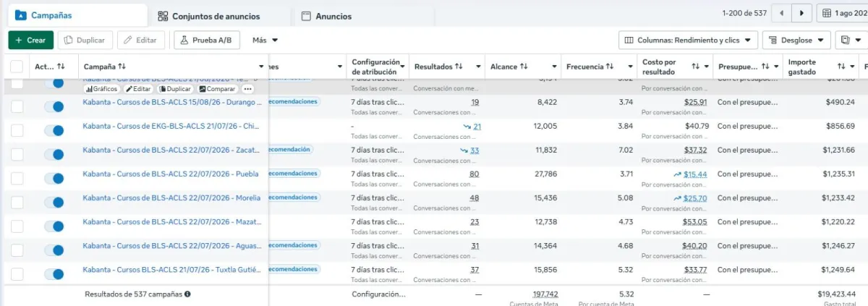Open Gráficos for hovered campaign row

pyautogui.click(x=102, y=89)
